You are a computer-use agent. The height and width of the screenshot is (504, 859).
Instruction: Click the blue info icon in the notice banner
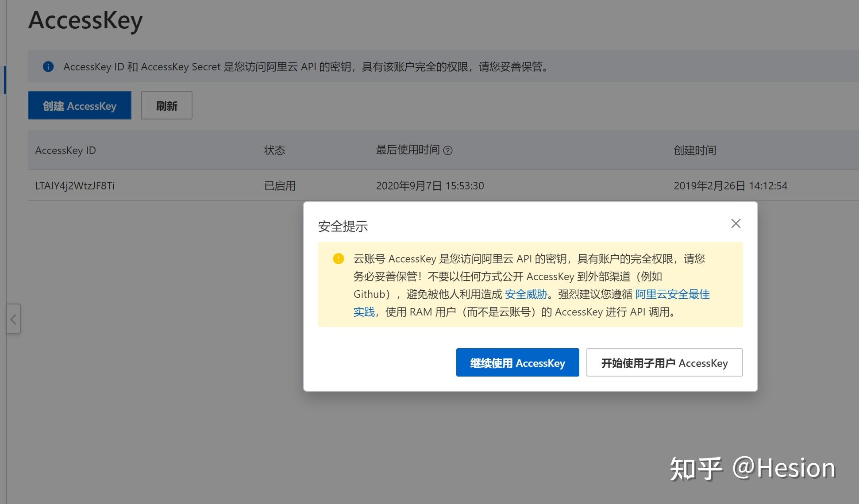point(47,67)
